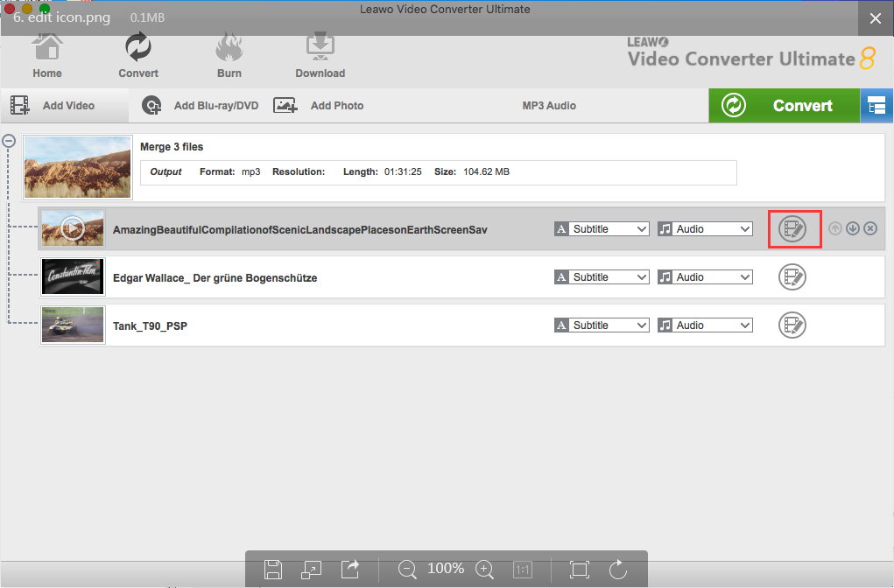
Task: Click the output Format mp3 value
Action: click(x=251, y=172)
